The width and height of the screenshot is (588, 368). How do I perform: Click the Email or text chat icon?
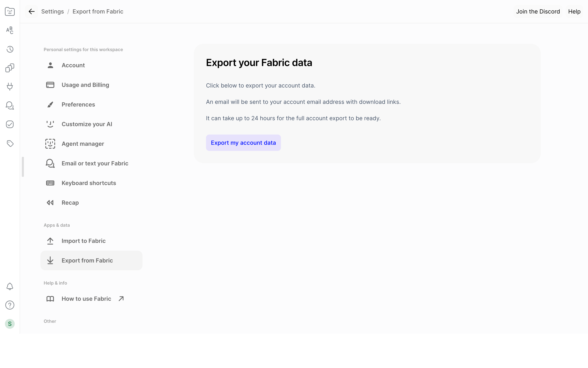click(x=50, y=163)
